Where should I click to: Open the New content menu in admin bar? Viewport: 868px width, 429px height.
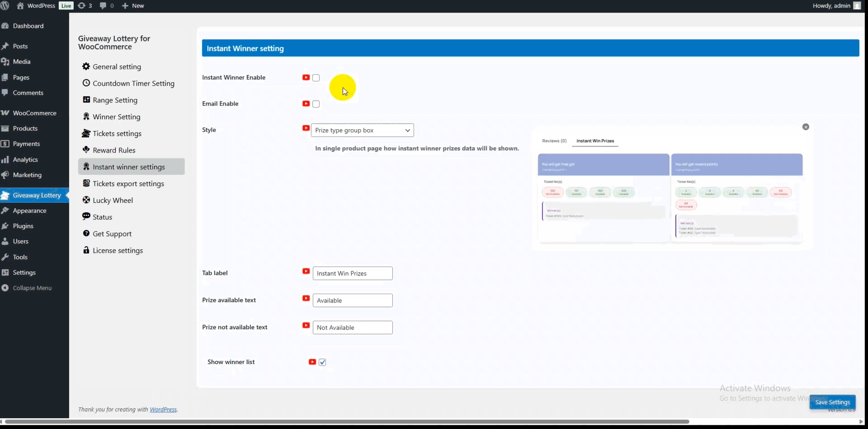tap(133, 6)
